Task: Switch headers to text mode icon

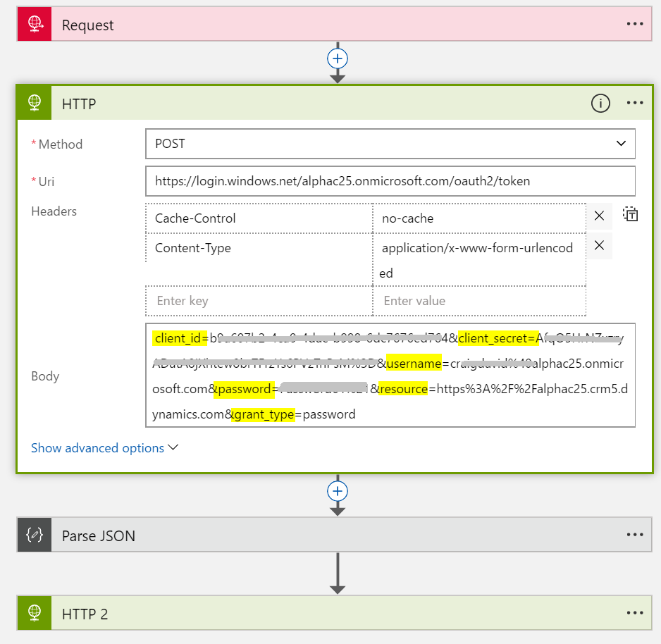Action: (630, 214)
